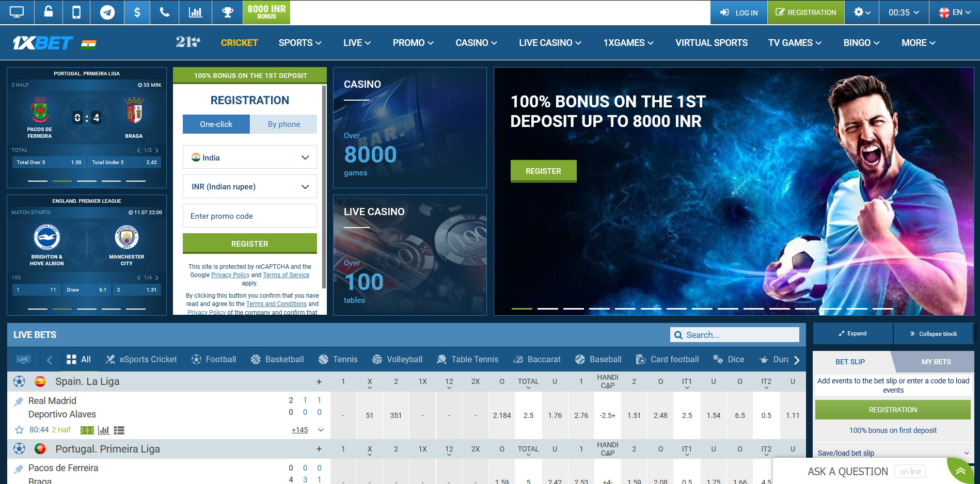
Task: Add Real Madrid match to favorites star
Action: pos(19,430)
